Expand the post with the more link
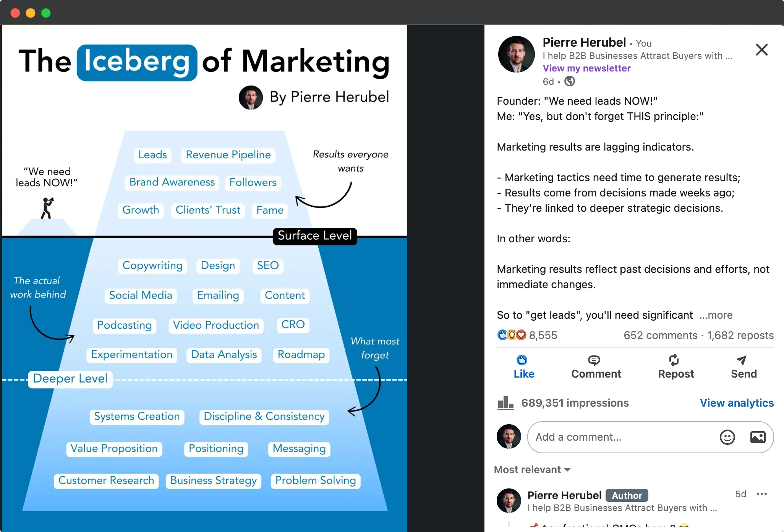Viewport: 784px width, 532px height. [716, 315]
